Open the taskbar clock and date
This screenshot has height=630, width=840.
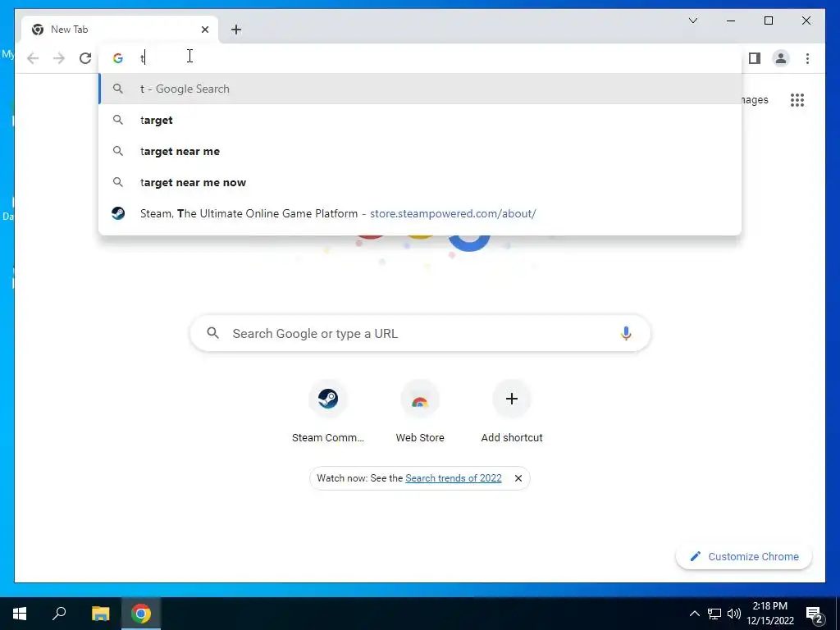(770, 614)
